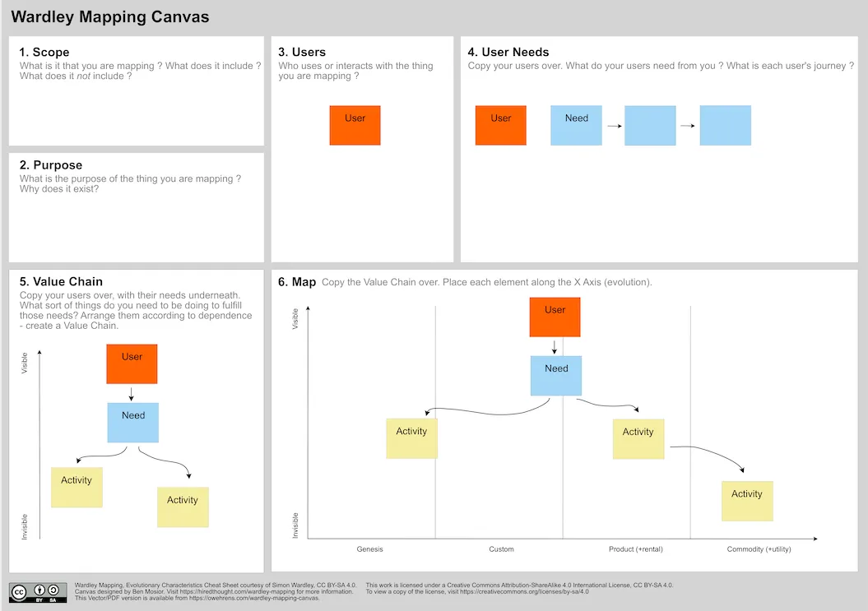Viewport: 868px width, 611px height.
Task: Select the right yellow Activity in Value Chain
Action: 183,507
